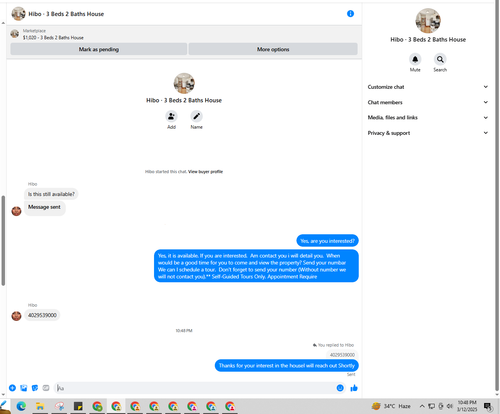Click the 'Thanks for your interest' message

pyautogui.click(x=287, y=365)
